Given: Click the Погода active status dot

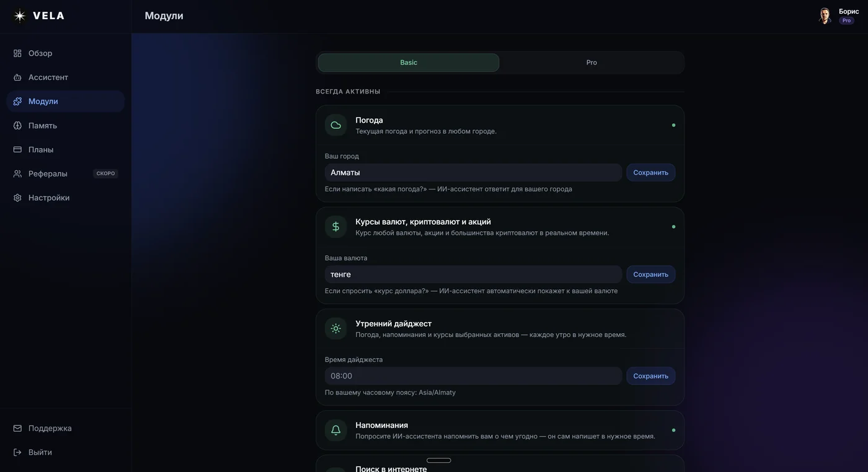Looking at the screenshot, I should [673, 125].
